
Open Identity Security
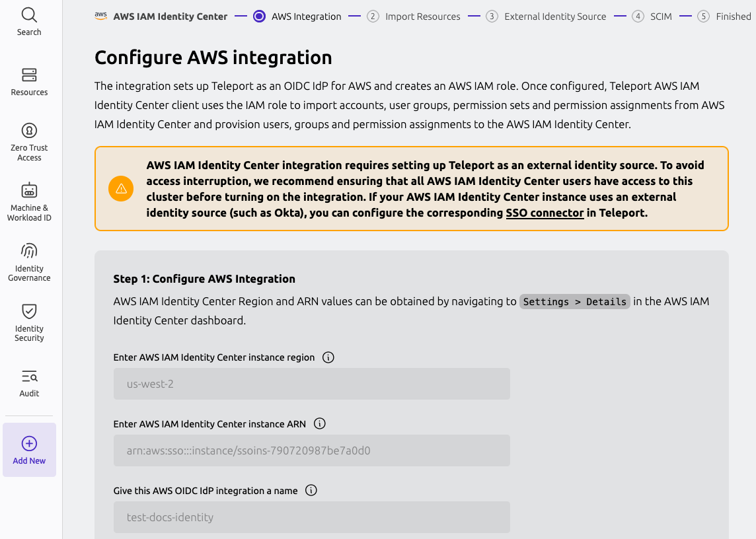click(x=29, y=322)
